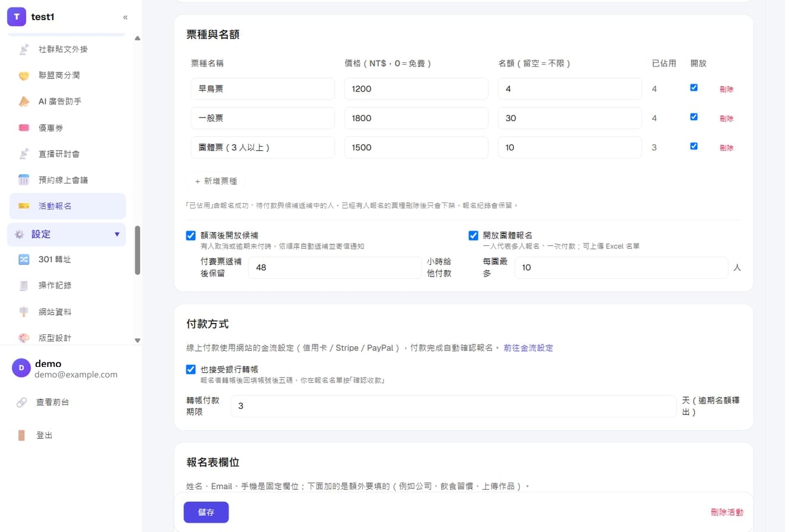Uncheck 額滿後開放候補 checkbox

point(191,235)
